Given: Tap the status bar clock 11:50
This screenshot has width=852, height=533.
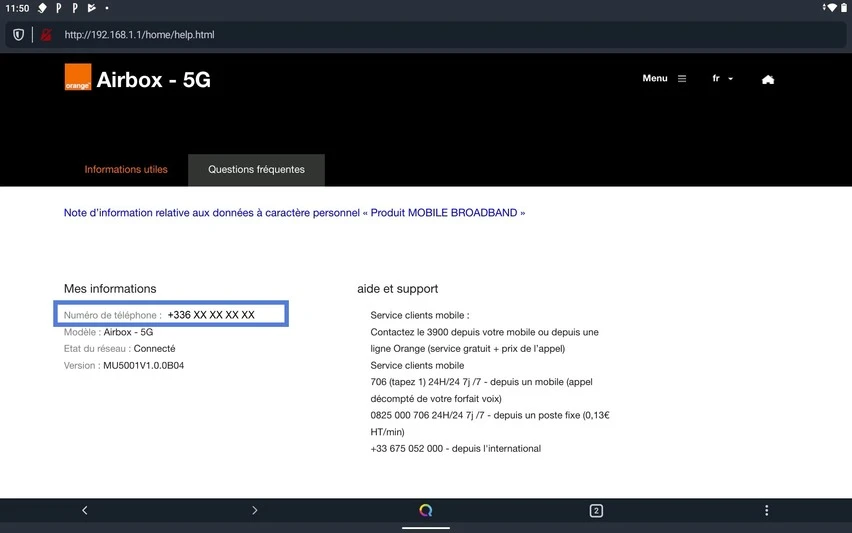Looking at the screenshot, I should click(x=17, y=8).
